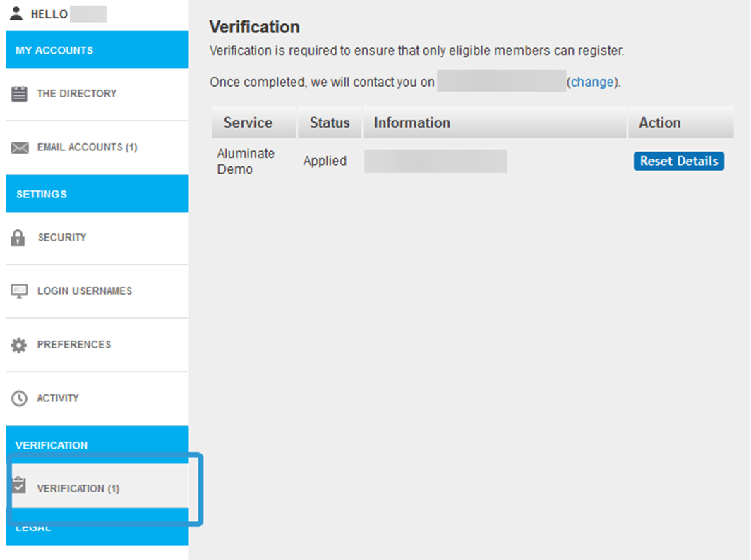
Task: Click the Security padlock icon
Action: [x=18, y=238]
